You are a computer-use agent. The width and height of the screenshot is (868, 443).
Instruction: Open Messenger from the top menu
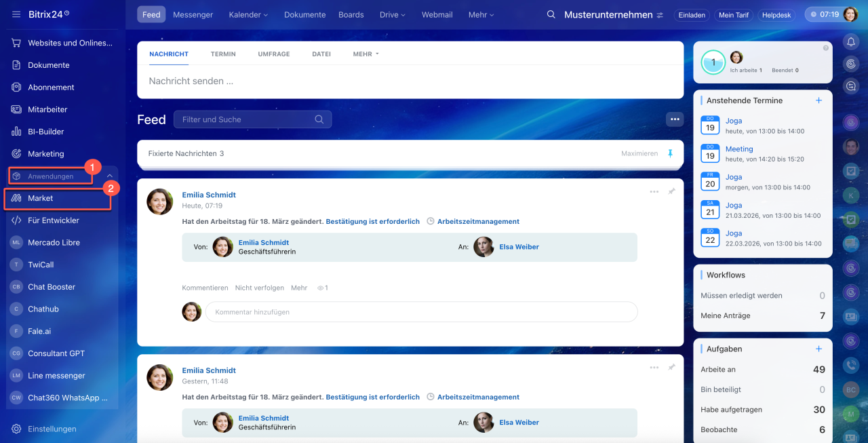click(x=193, y=14)
